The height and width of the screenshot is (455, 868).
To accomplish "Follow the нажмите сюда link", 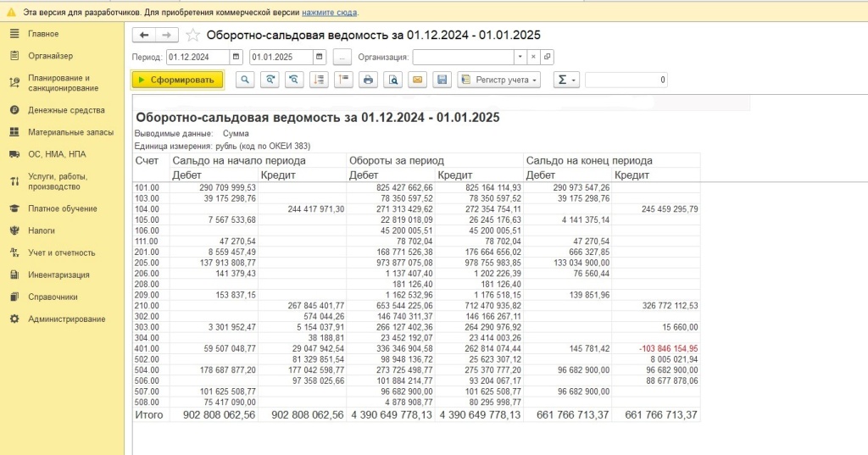I will click(330, 12).
